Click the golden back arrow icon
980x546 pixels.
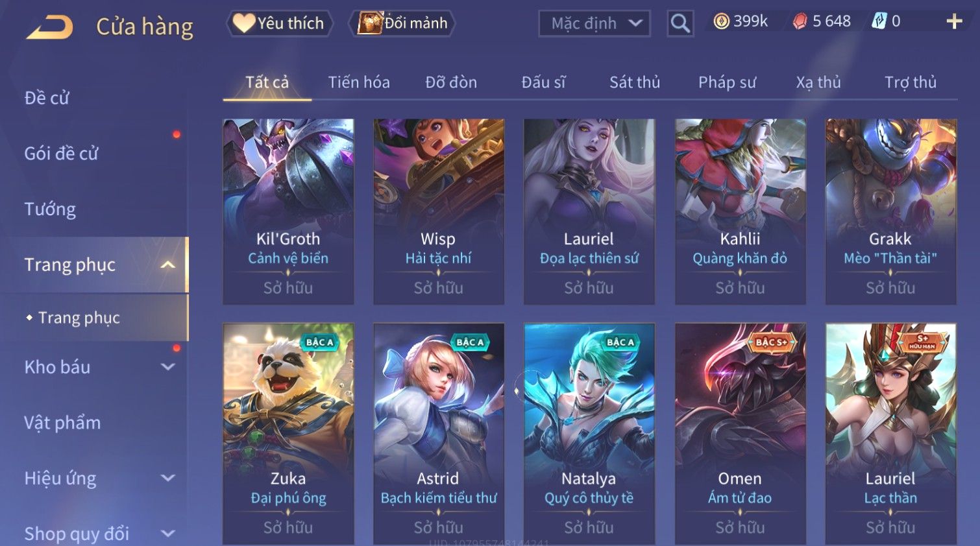coord(50,27)
